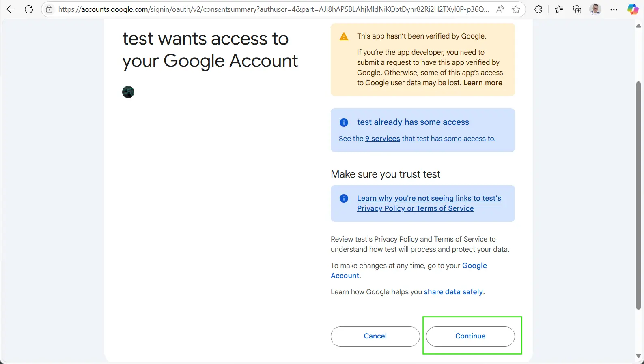The height and width of the screenshot is (364, 644).
Task: Open the Learn more link
Action: [482, 83]
